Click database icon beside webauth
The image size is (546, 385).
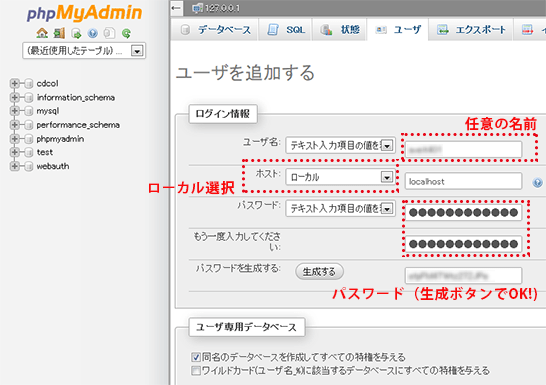[x=29, y=166]
